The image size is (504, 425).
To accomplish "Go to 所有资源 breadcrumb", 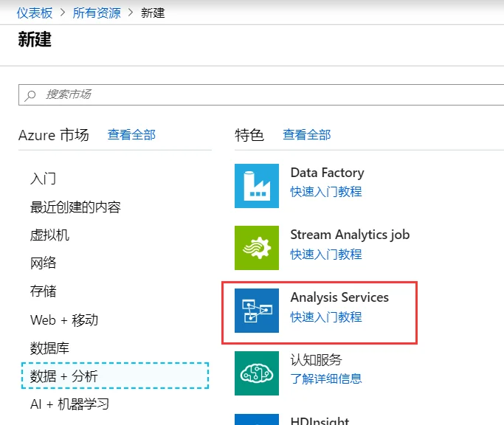I will 97,13.
